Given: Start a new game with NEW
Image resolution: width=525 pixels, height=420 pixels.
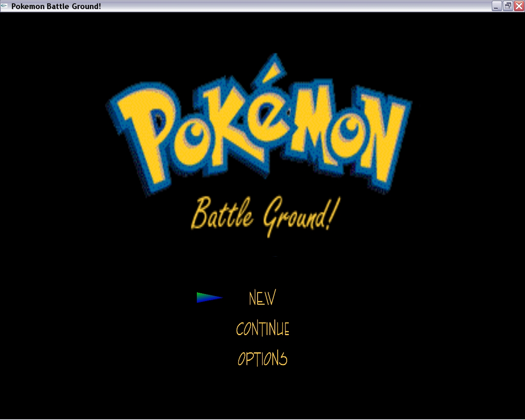Looking at the screenshot, I should 262,298.
